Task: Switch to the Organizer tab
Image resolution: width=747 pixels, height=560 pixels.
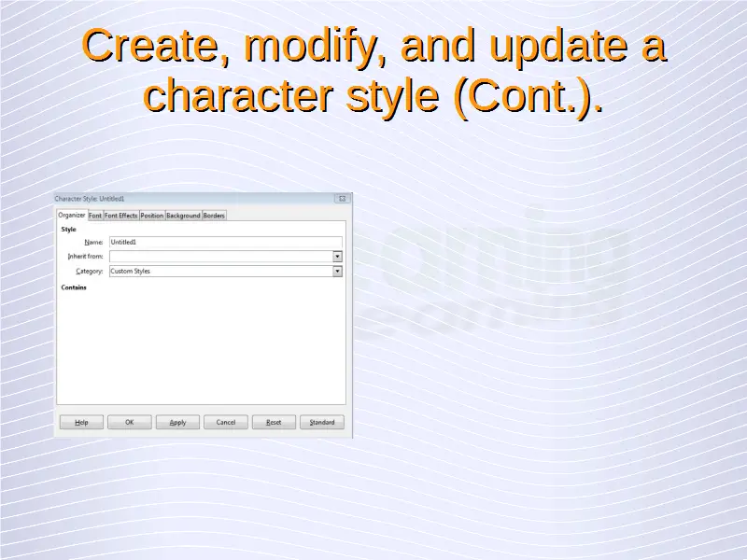Action: coord(72,216)
